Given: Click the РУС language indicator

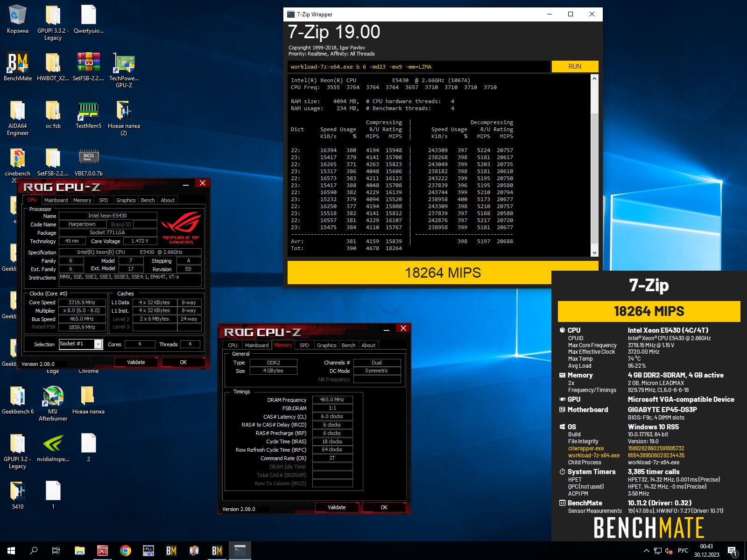Looking at the screenshot, I should point(683,551).
